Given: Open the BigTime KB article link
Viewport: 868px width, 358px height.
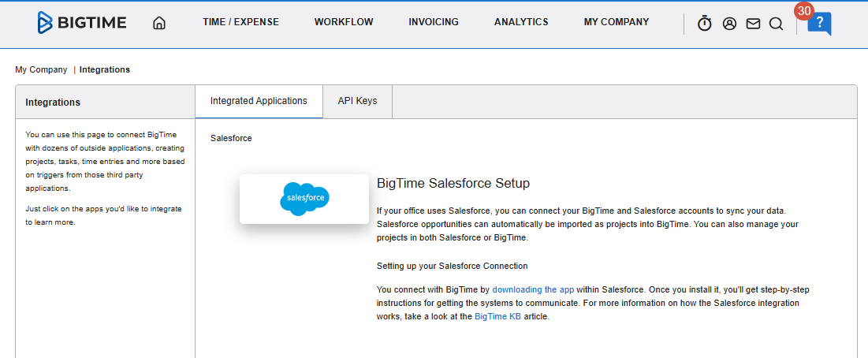Looking at the screenshot, I should click(497, 317).
